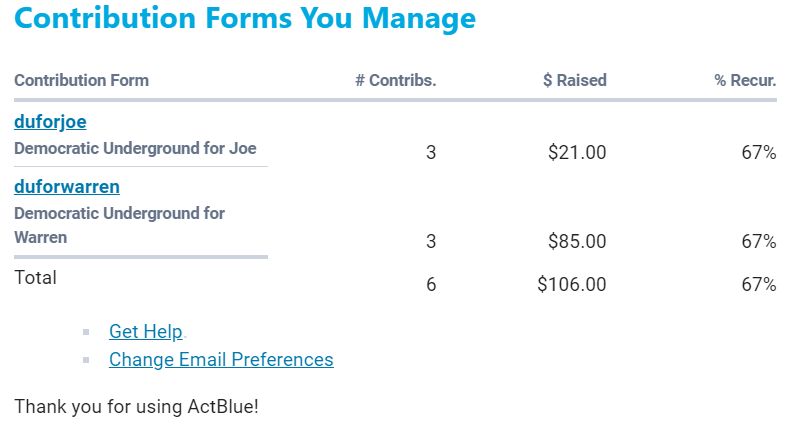Viewport: 789px width, 426px height.
Task: Click the $21.00 raised amount
Action: [x=577, y=153]
